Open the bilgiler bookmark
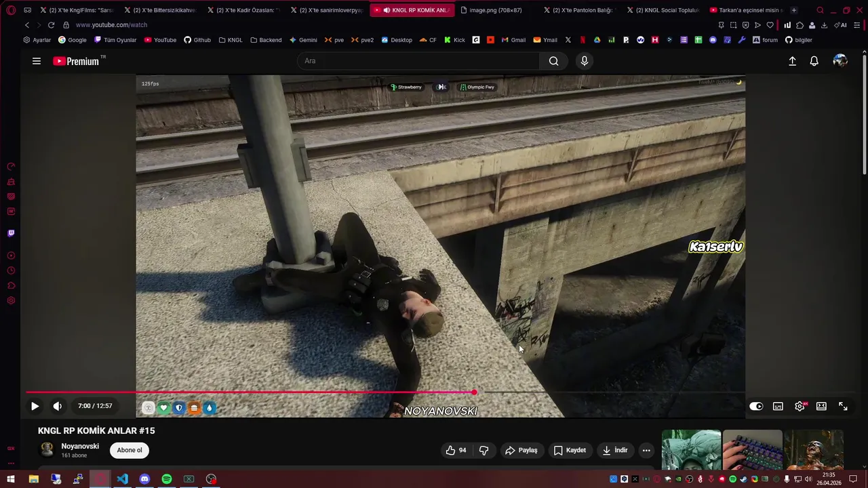Screen dimensions: 868x488 [799, 40]
